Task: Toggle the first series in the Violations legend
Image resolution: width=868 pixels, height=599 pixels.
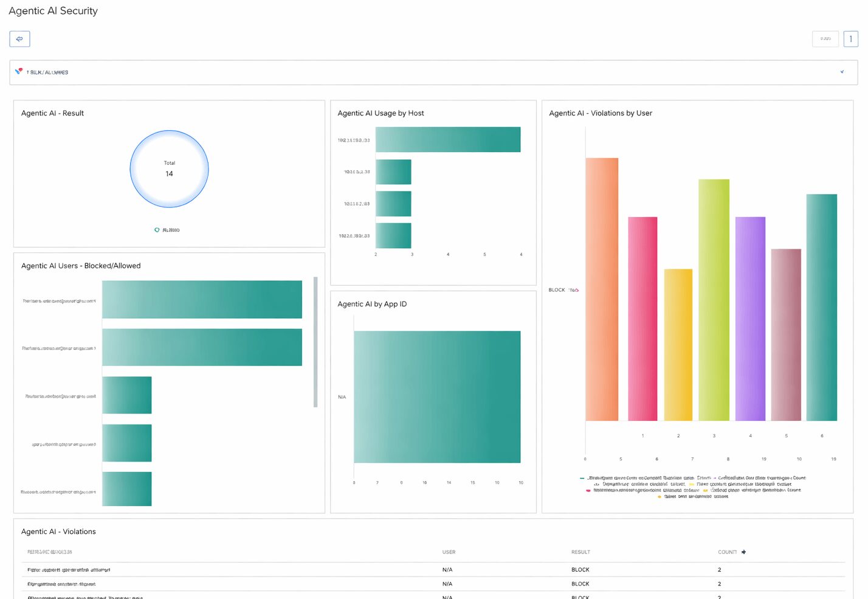Action: pos(626,478)
